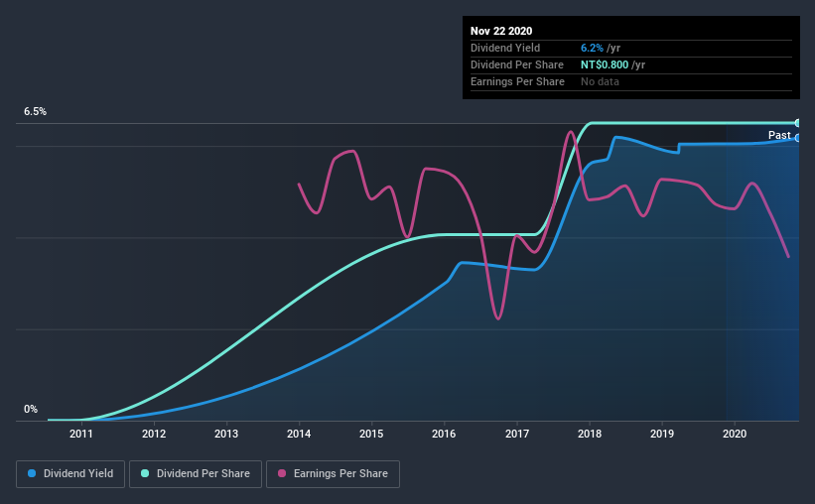
Task: Click the tooltip date Nov 22 2020
Action: click(503, 31)
